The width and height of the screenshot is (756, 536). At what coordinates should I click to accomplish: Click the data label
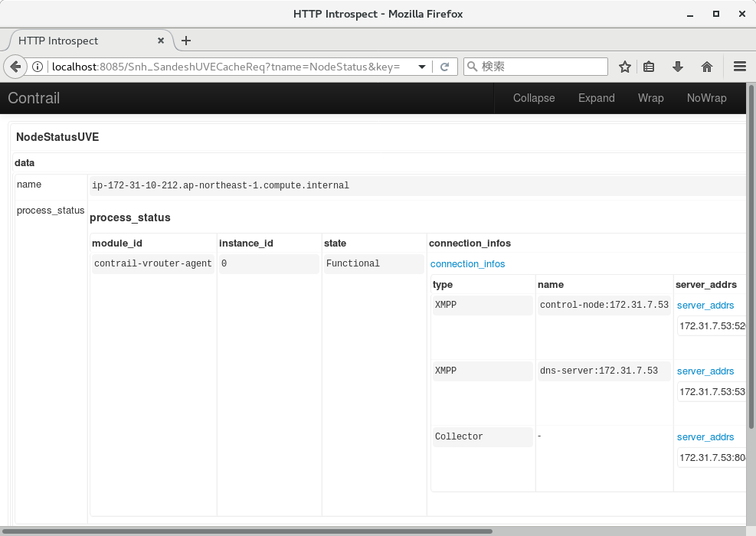tap(24, 163)
